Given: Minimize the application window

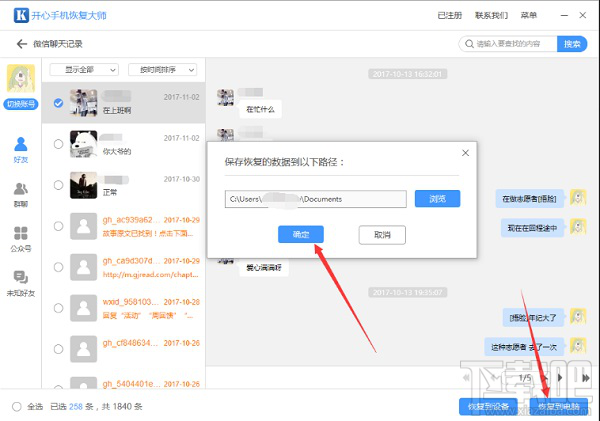Looking at the screenshot, I should point(564,15).
